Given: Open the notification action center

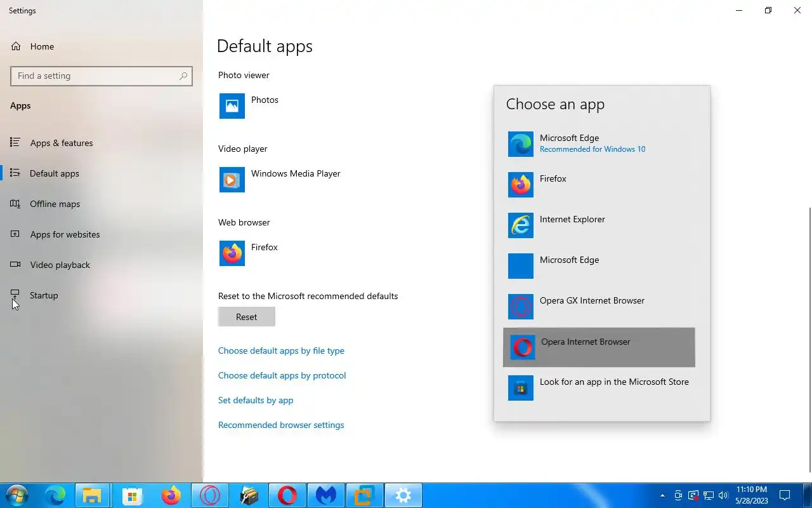Looking at the screenshot, I should click(785, 495).
